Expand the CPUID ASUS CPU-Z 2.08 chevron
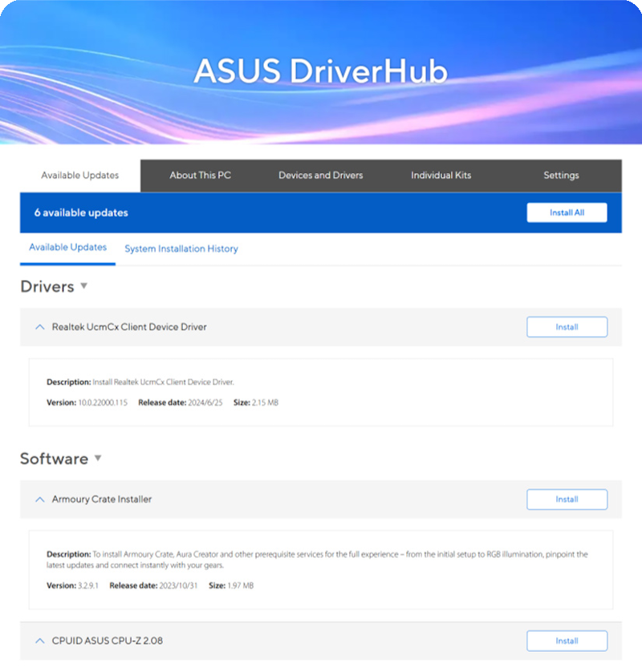This screenshot has width=642, height=672. click(x=39, y=641)
